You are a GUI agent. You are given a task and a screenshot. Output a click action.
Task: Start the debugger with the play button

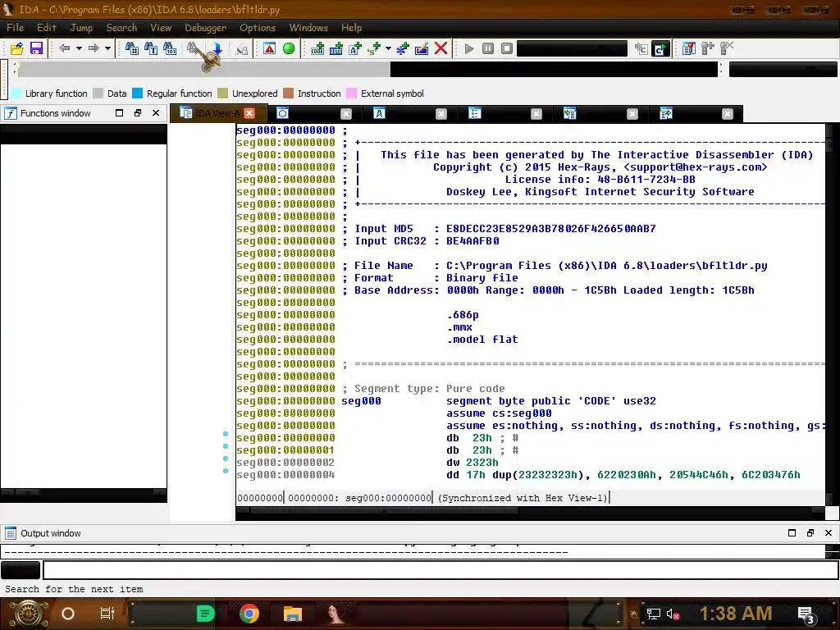click(x=469, y=48)
